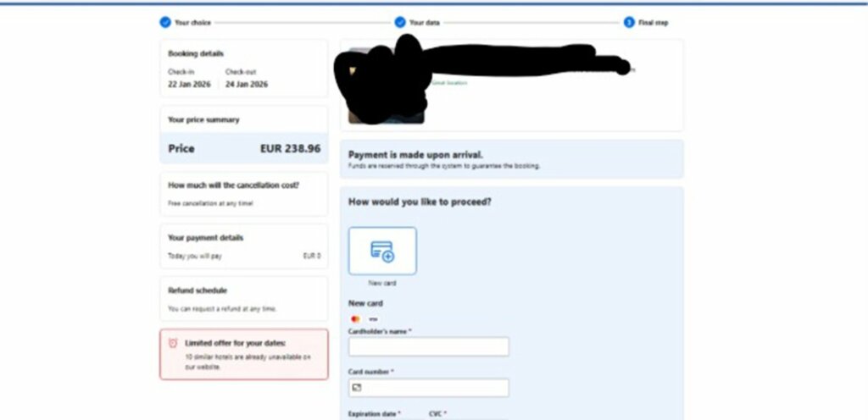Select the Final step label

(x=654, y=23)
